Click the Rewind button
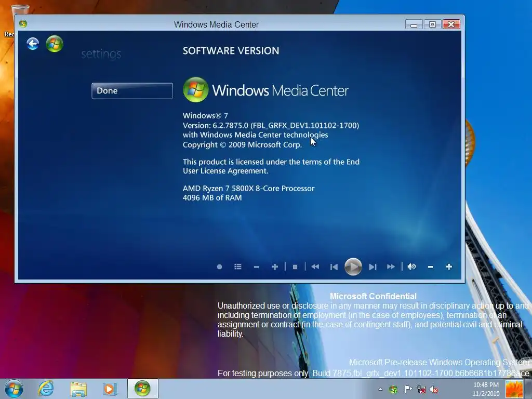 pyautogui.click(x=315, y=267)
